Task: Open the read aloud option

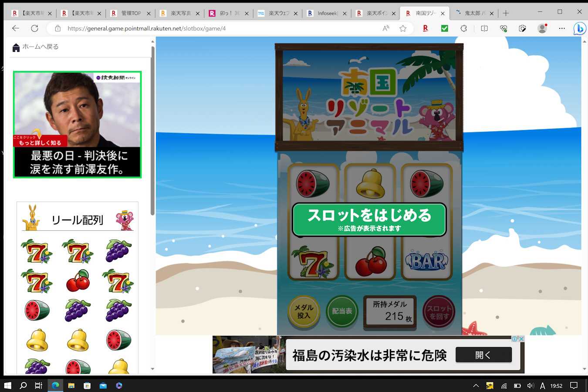Action: click(x=386, y=28)
